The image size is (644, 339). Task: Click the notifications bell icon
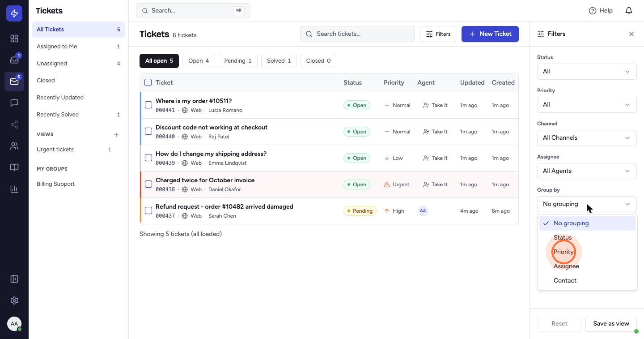click(629, 11)
